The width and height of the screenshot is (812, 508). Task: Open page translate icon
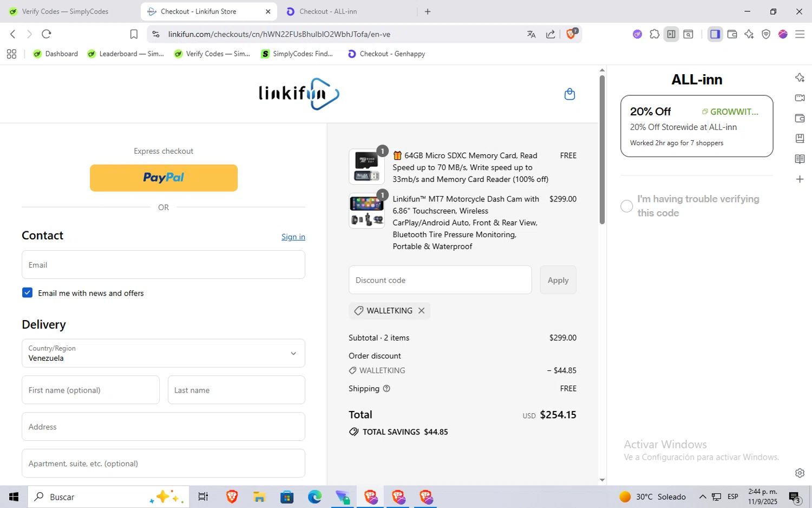(x=531, y=34)
